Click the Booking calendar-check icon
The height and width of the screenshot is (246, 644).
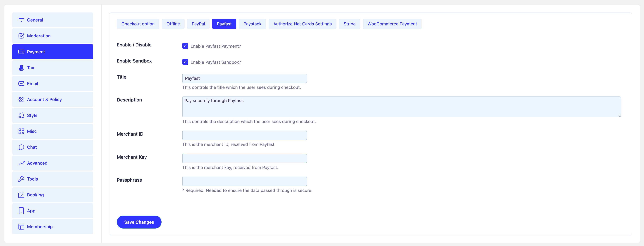point(21,195)
